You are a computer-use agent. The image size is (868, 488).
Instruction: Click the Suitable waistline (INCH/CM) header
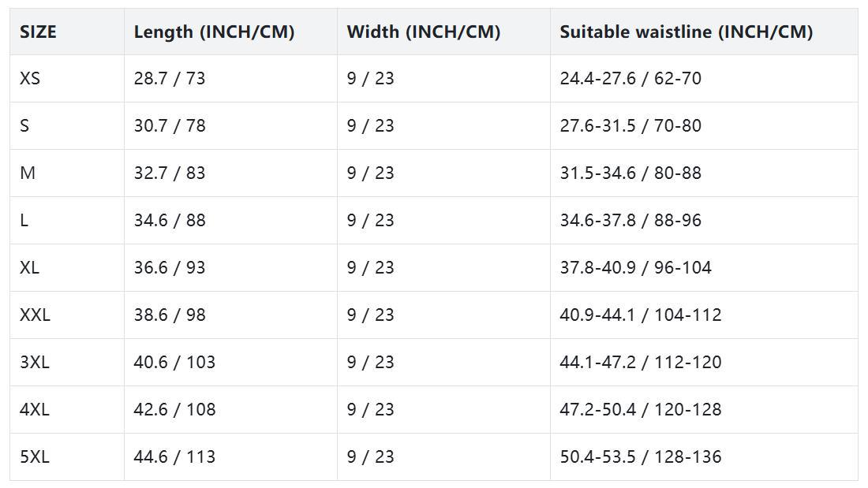[x=686, y=32]
